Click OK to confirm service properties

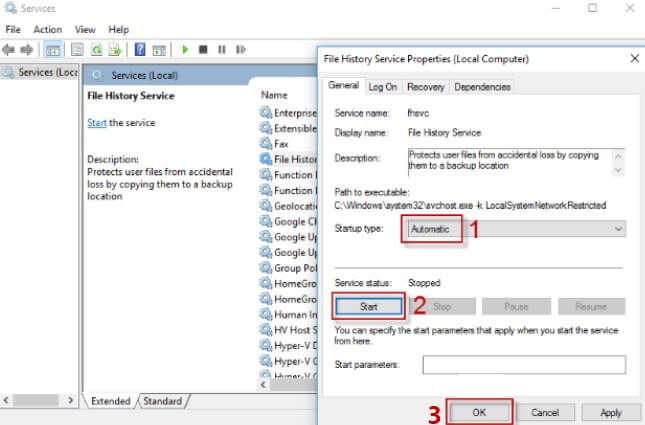pyautogui.click(x=479, y=412)
